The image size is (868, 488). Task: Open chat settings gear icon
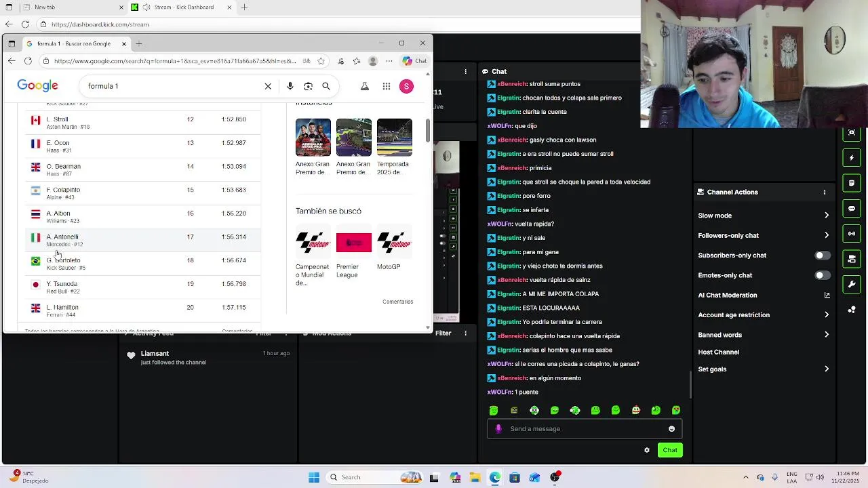647,450
